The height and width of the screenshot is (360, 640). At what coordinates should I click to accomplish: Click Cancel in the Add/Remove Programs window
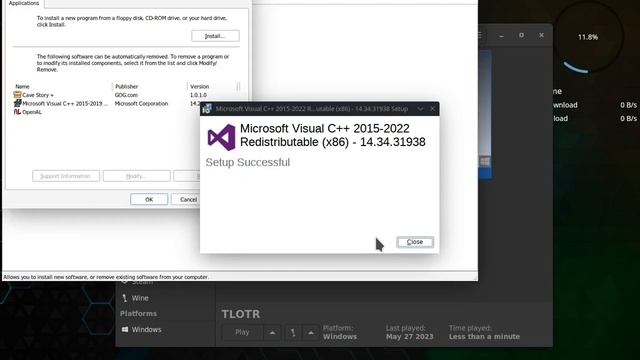pyautogui.click(x=188, y=199)
